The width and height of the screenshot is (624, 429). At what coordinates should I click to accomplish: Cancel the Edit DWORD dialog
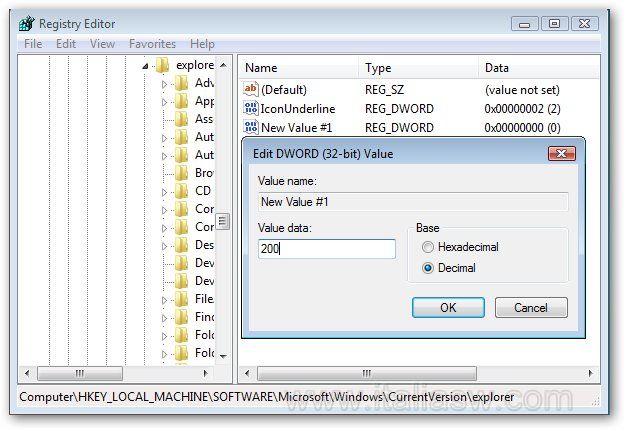[531, 307]
